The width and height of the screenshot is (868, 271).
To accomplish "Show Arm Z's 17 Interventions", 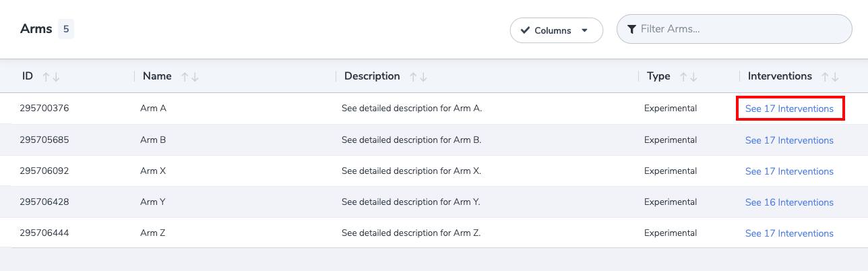I will coord(789,233).
